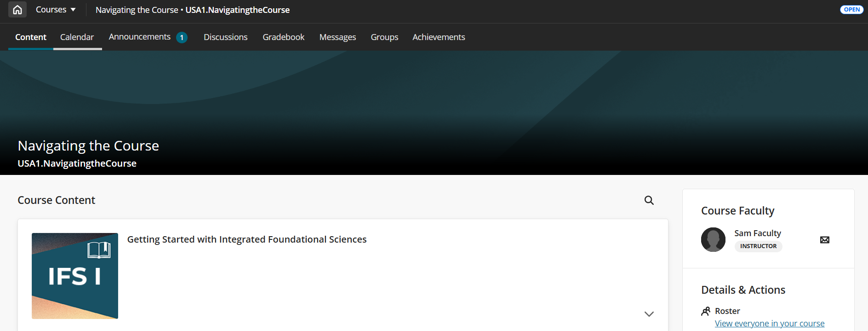Screen dimensions: 868x331
Task: Open View everyone in your course link
Action: tap(769, 324)
